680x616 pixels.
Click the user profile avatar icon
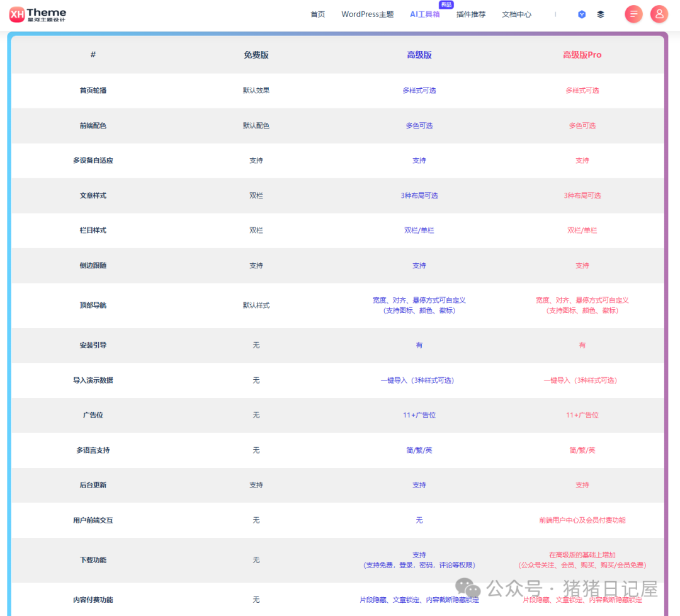[659, 14]
